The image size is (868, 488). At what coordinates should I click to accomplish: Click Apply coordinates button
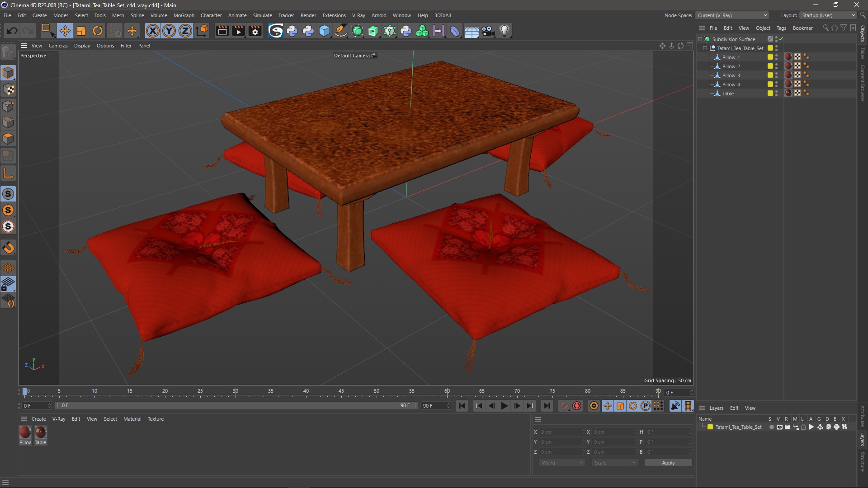(668, 463)
